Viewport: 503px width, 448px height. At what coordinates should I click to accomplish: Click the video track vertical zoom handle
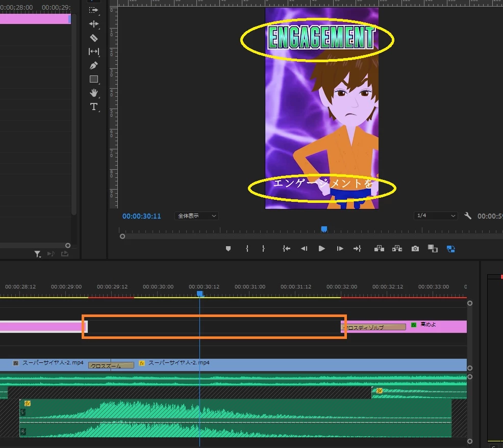coord(470,303)
